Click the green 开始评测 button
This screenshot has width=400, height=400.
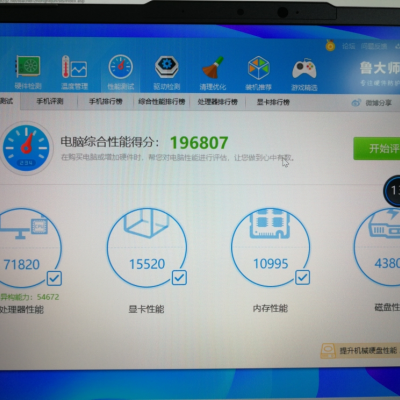377,148
